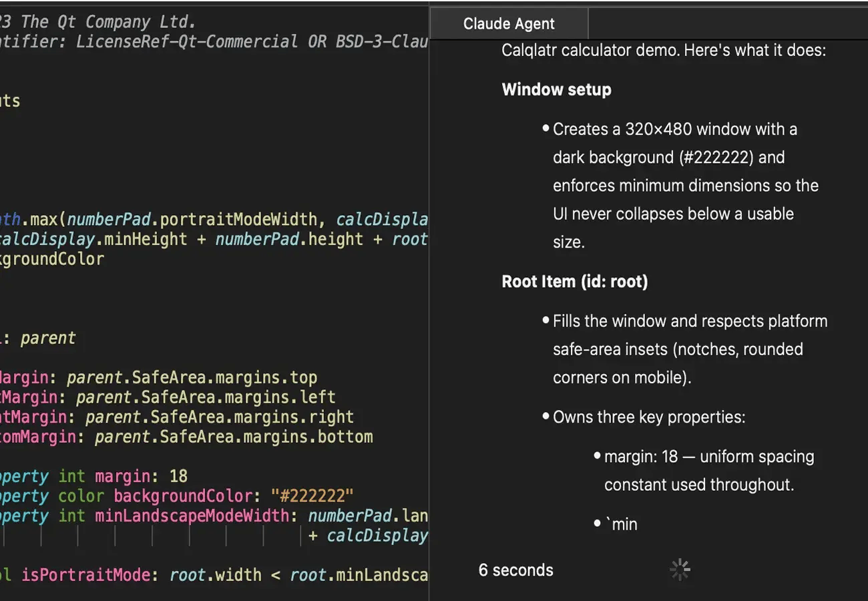Click 'LicenseRef-Qt-Commercial' in code editor

[186, 41]
